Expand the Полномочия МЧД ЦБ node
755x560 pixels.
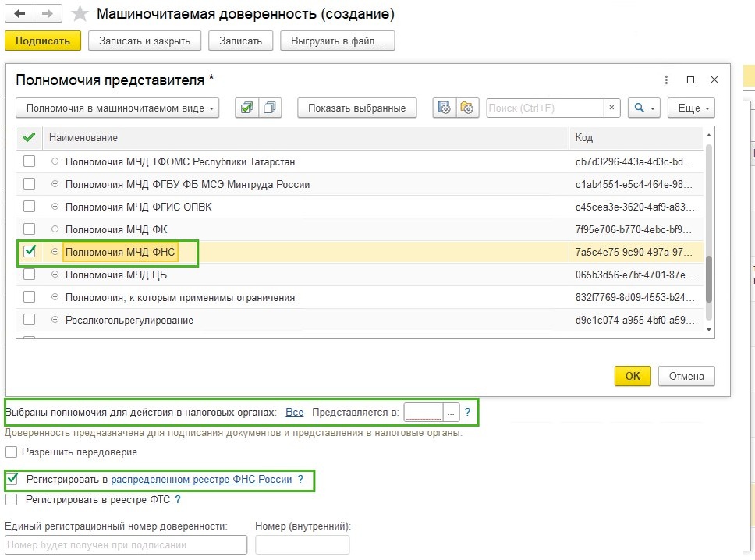[x=55, y=275]
